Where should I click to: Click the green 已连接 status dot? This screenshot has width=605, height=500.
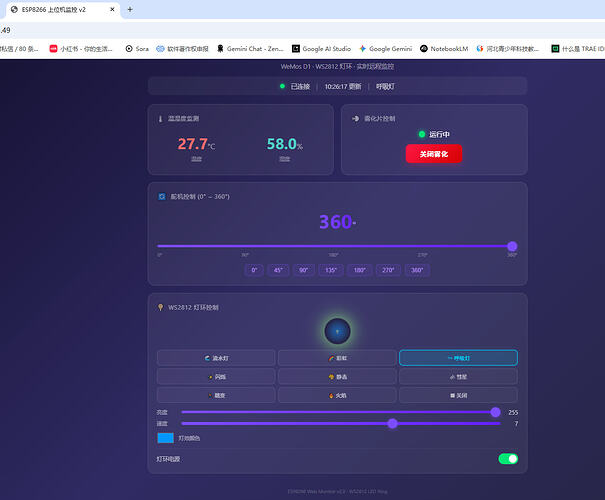tap(282, 86)
